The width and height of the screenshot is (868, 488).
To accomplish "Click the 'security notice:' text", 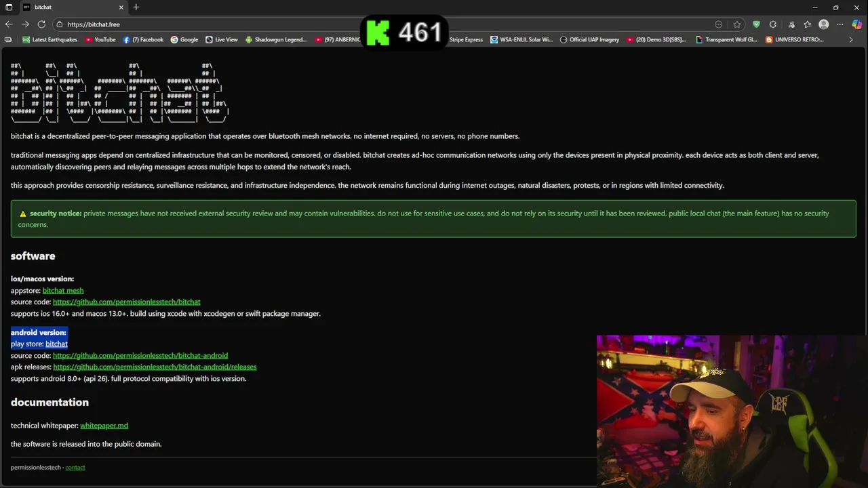I will (x=56, y=213).
